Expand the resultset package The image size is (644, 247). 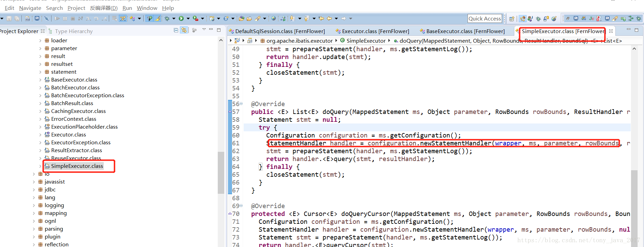(x=40, y=64)
